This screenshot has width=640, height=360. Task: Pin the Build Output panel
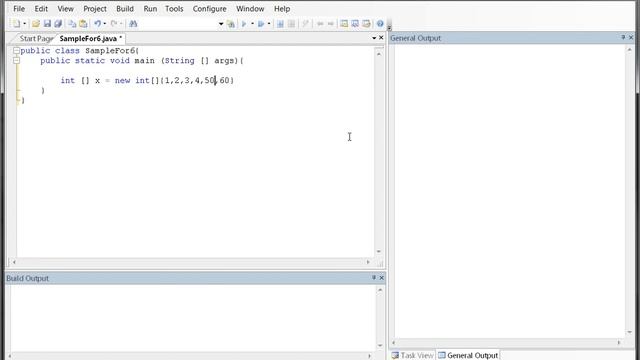(374, 278)
